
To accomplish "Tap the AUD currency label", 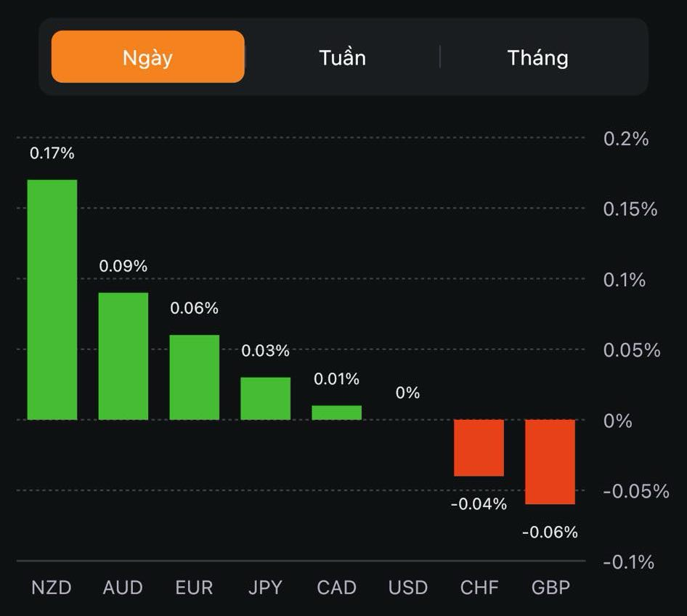I will (123, 587).
